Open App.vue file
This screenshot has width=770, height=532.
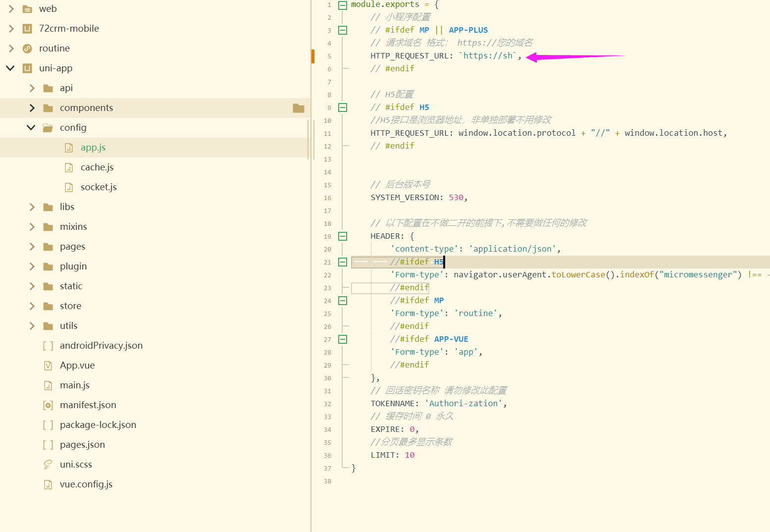coord(77,366)
